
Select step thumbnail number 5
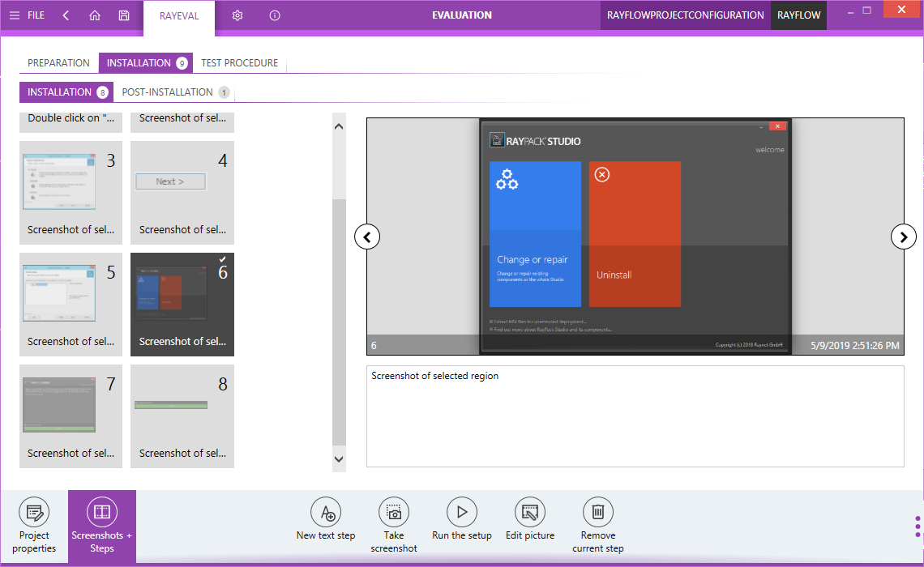[x=71, y=305]
